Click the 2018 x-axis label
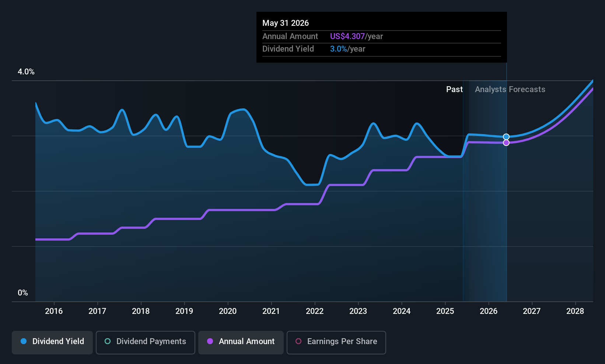The width and height of the screenshot is (605, 364). tap(141, 311)
